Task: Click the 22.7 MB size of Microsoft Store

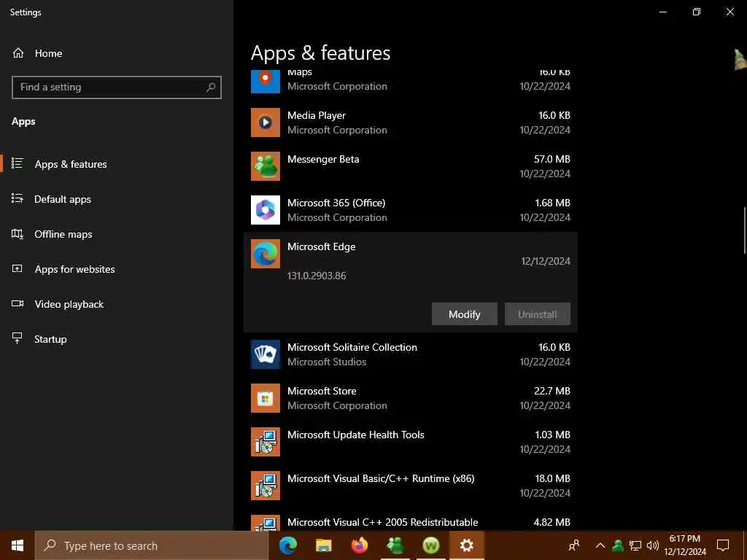Action: (x=552, y=391)
